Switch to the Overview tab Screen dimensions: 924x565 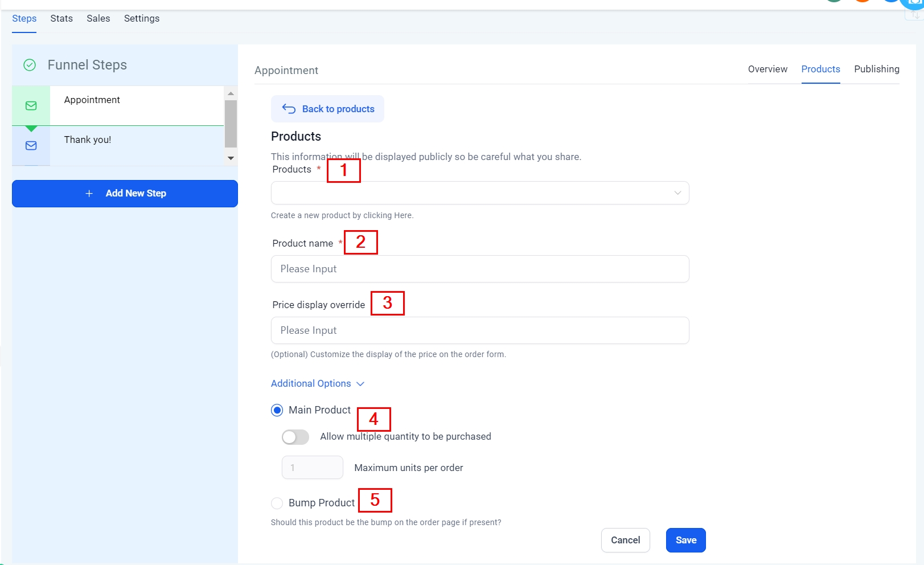[x=767, y=69]
